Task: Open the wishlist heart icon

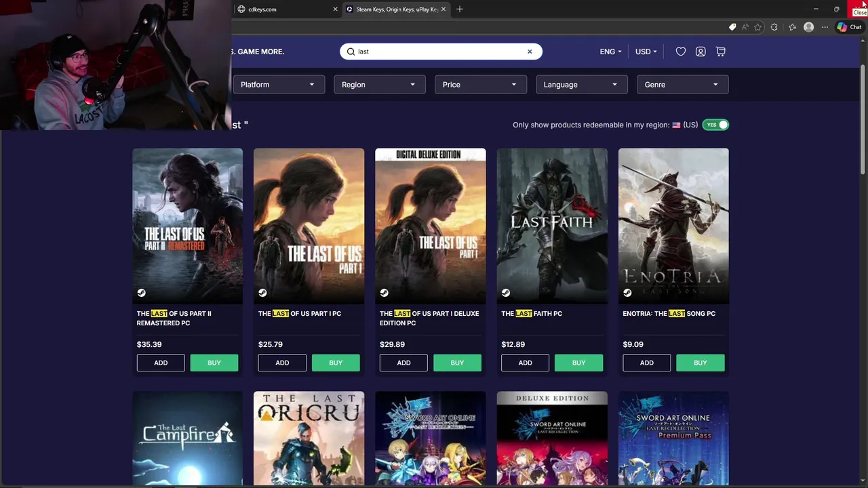Action: pos(681,52)
